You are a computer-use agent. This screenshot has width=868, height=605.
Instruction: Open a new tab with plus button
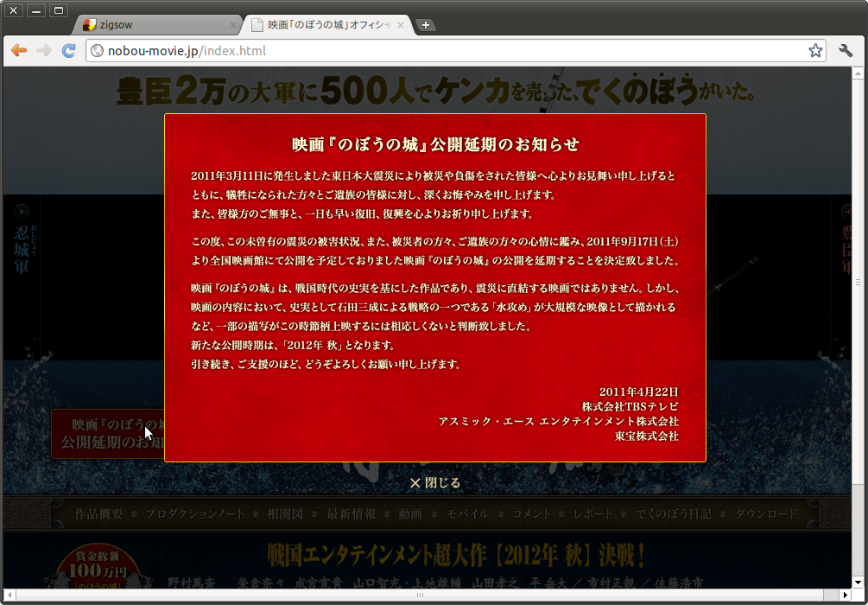click(425, 25)
